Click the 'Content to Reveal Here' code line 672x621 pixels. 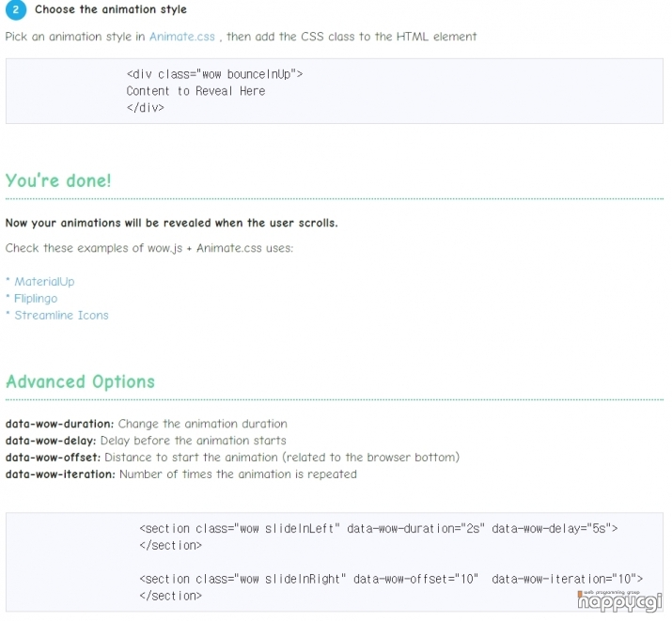(195, 91)
